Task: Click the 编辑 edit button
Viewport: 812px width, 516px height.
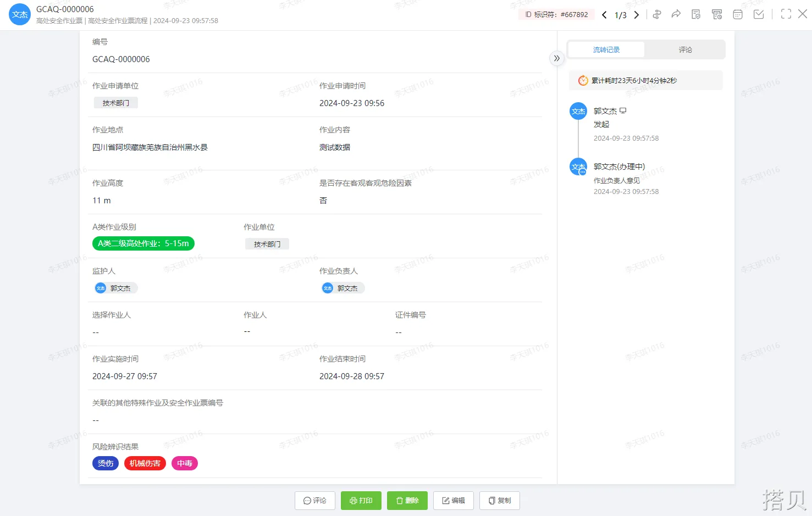Action: tap(454, 501)
